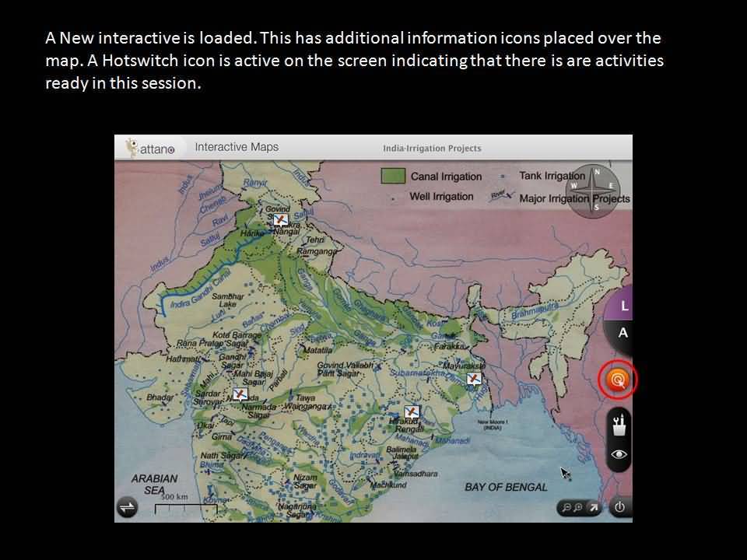Click the India-Irrigation Projects heading
This screenshot has height=560, width=747.
click(432, 148)
